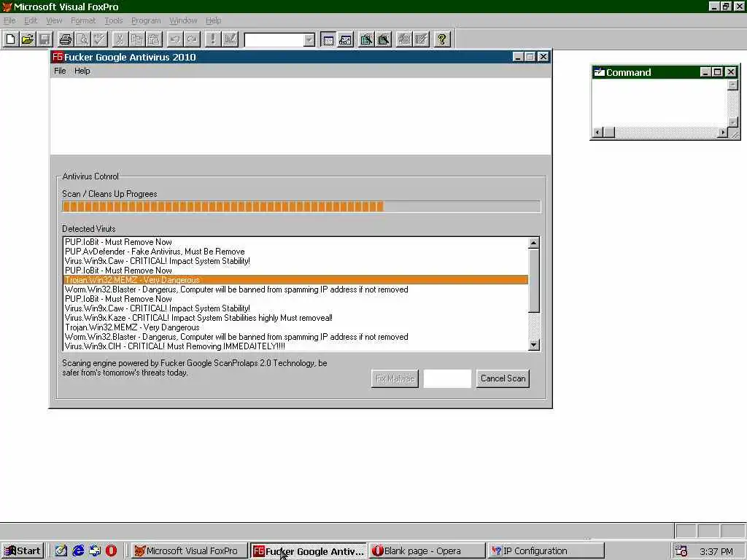Image resolution: width=747 pixels, height=560 pixels.
Task: Toggle the Command Window toolbar button
Action: (x=328, y=39)
